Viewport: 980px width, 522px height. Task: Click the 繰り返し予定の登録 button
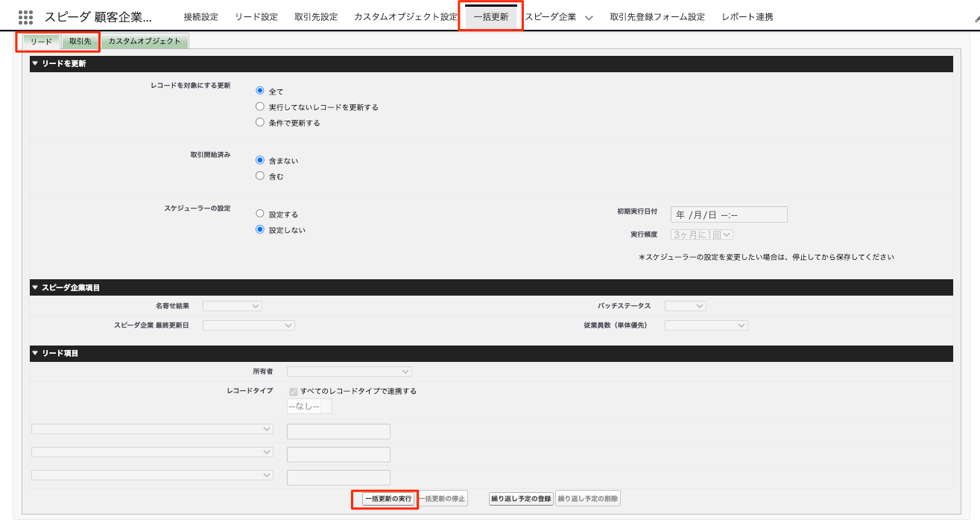(x=521, y=499)
